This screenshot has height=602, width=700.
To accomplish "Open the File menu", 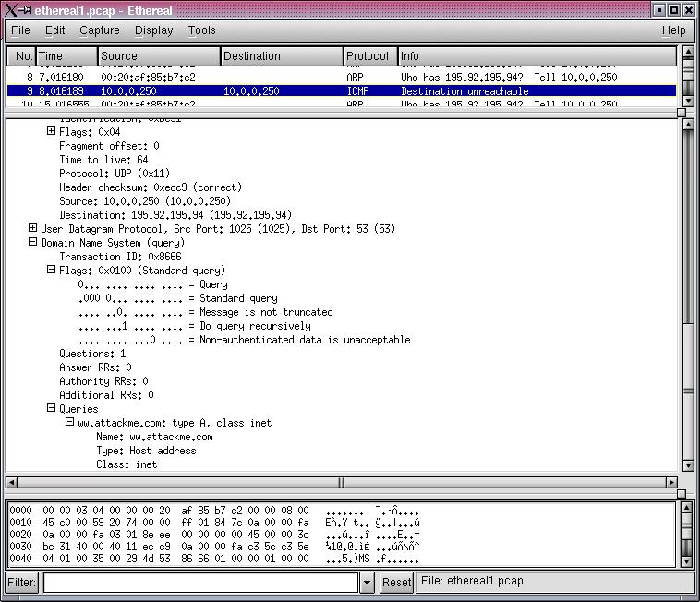I will pos(20,30).
